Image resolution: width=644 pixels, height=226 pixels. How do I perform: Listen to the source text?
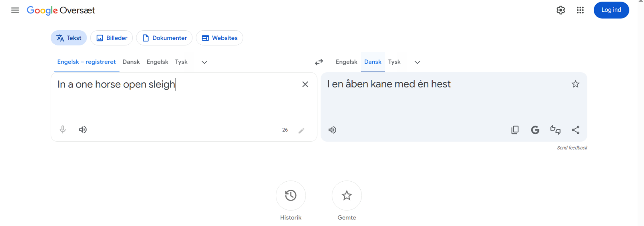click(83, 130)
